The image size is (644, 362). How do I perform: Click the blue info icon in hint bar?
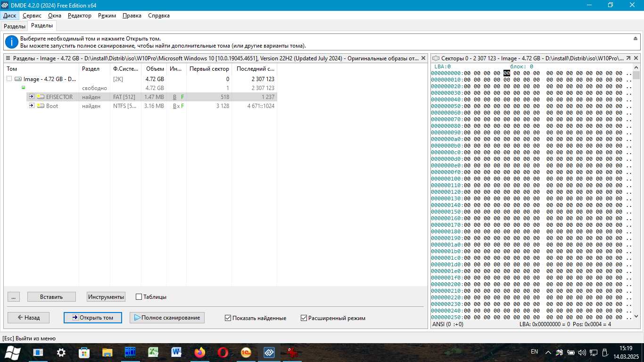(x=11, y=42)
